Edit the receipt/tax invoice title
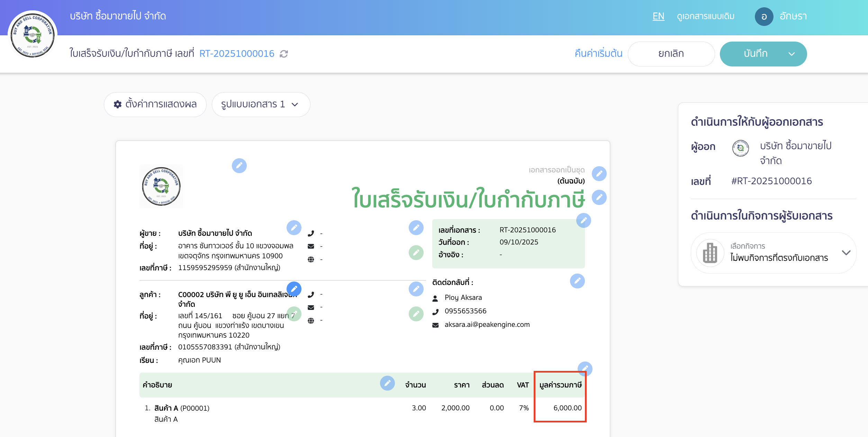The image size is (868, 437). coord(599,197)
